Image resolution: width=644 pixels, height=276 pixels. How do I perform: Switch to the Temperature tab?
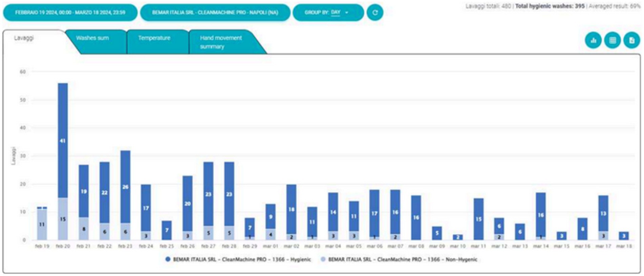(x=158, y=41)
